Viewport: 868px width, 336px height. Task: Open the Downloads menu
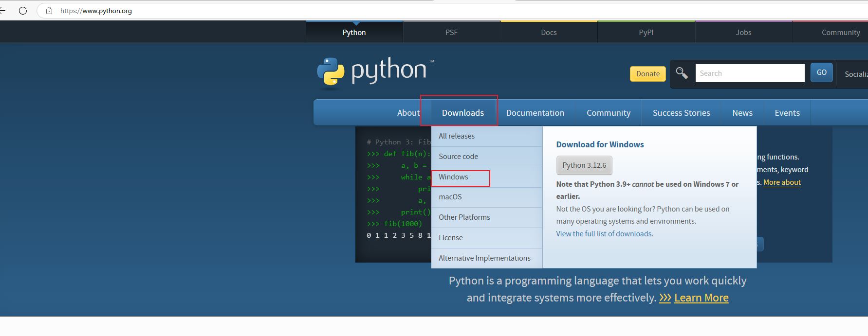pos(462,113)
